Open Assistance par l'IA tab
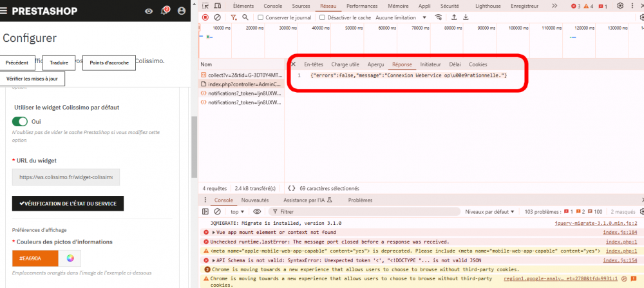 tap(307, 200)
